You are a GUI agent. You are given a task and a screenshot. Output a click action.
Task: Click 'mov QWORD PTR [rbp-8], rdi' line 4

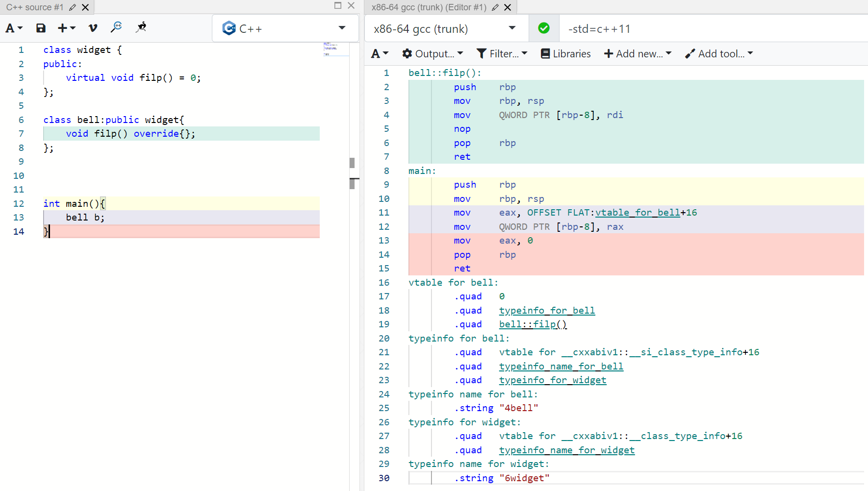tap(538, 115)
